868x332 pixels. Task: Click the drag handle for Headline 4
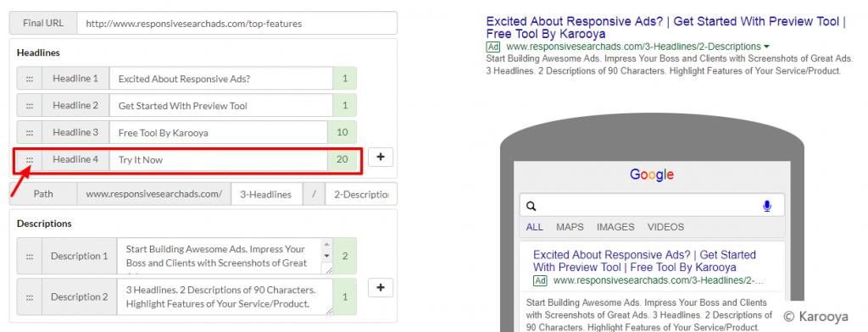click(x=30, y=160)
